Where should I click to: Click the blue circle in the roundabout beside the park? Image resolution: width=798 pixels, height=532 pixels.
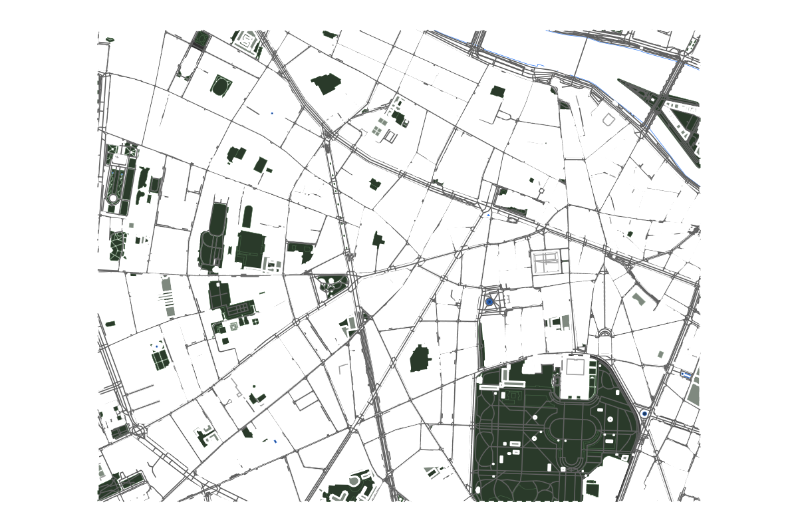644,414
